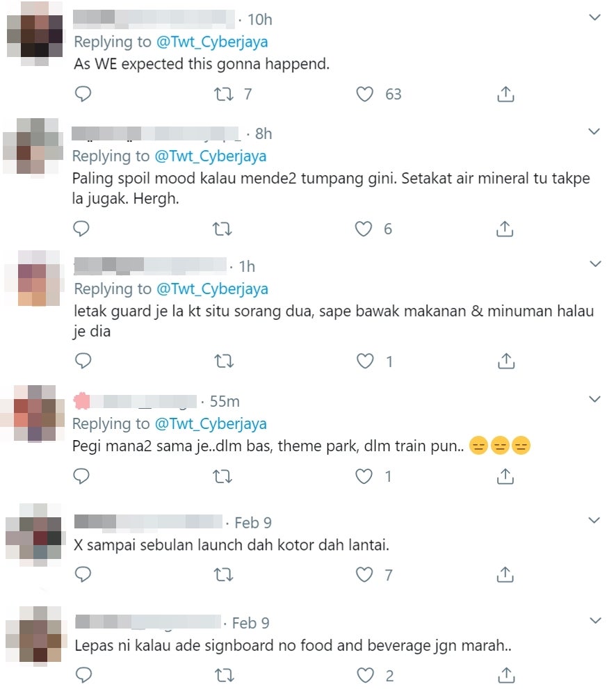Open the @Twt_Cyberjaya link in the 55m reply
616x689 pixels.
coord(211,423)
